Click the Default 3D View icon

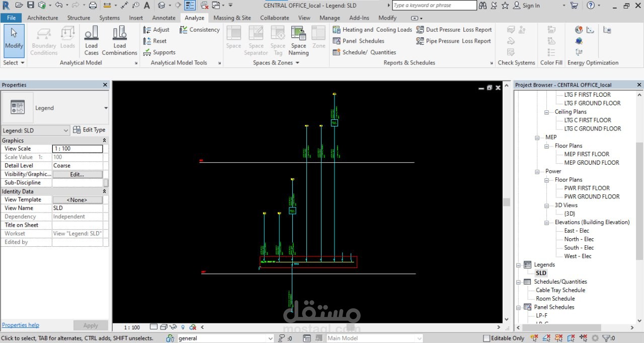(162, 6)
